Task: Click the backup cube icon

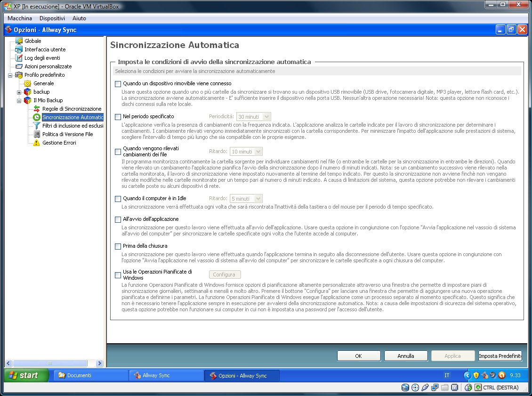Action: click(x=28, y=92)
